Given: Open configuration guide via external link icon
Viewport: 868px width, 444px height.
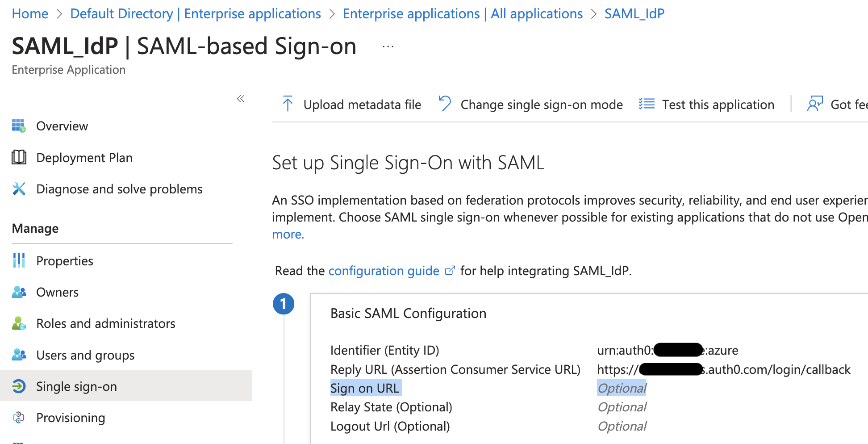Looking at the screenshot, I should click(450, 270).
